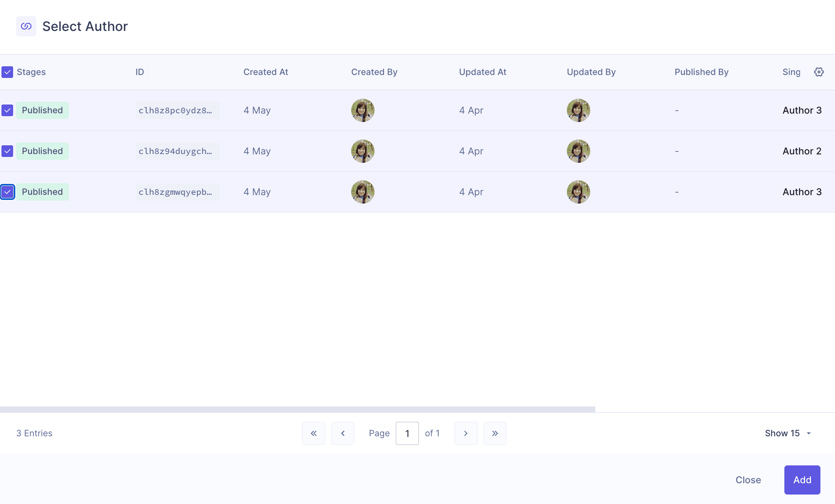Screen dimensions: 835x504
Task: Click the Created By avatar in the first row
Action: (x=362, y=110)
